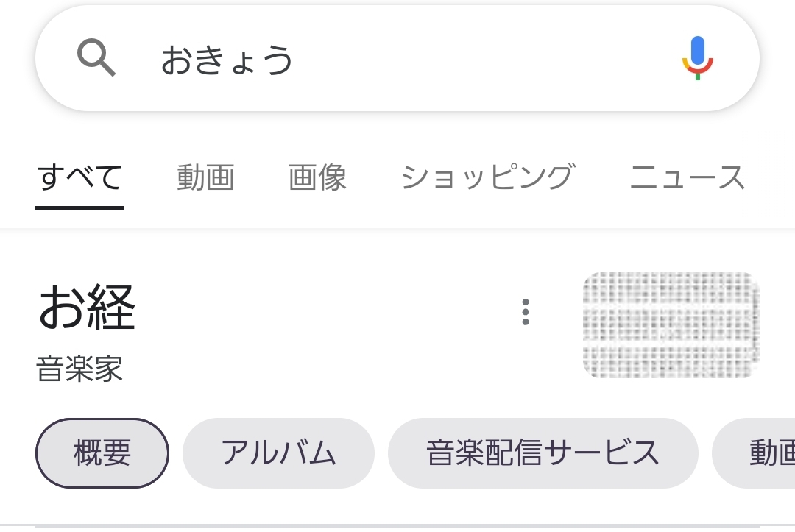Screen dimensions: 795x532
Task: Expand more options for the お経 panel
Action: (x=525, y=312)
